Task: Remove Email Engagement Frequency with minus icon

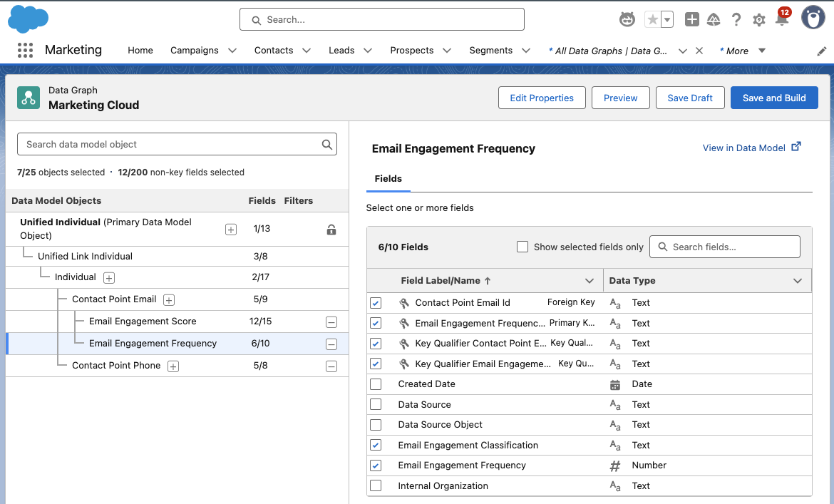Action: pos(331,344)
